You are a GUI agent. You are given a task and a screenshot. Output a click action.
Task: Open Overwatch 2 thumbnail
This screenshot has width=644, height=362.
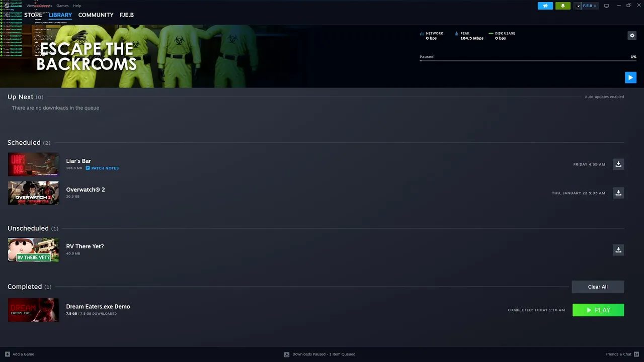coord(33,193)
